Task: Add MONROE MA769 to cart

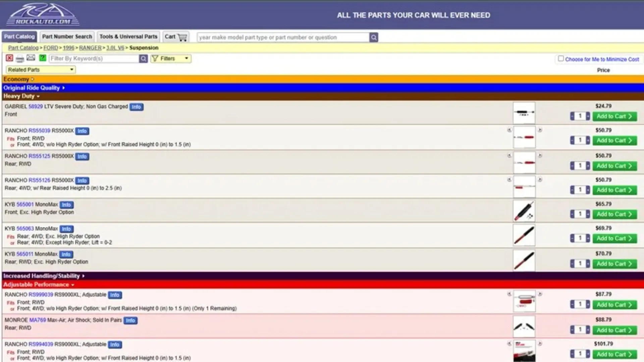Action: [614, 330]
